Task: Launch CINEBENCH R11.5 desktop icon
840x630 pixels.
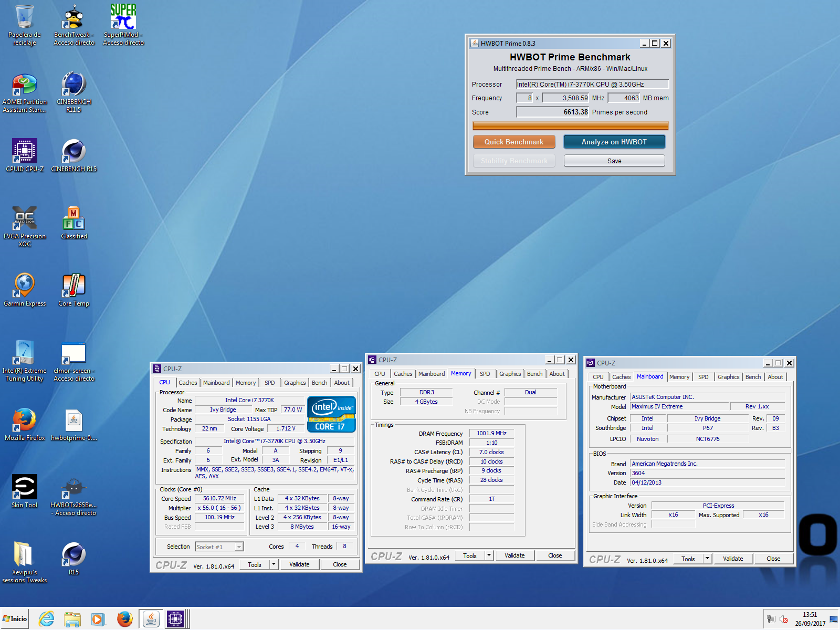Action: tap(73, 93)
